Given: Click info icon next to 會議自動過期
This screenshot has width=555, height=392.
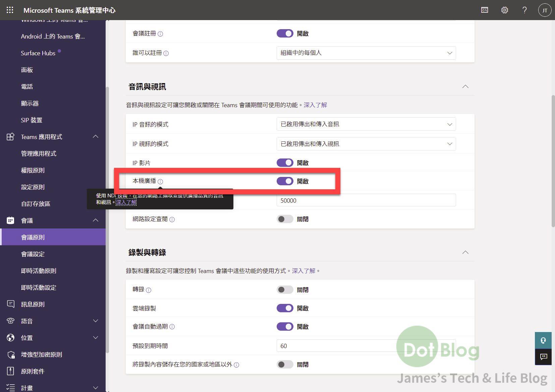Looking at the screenshot, I should (172, 327).
